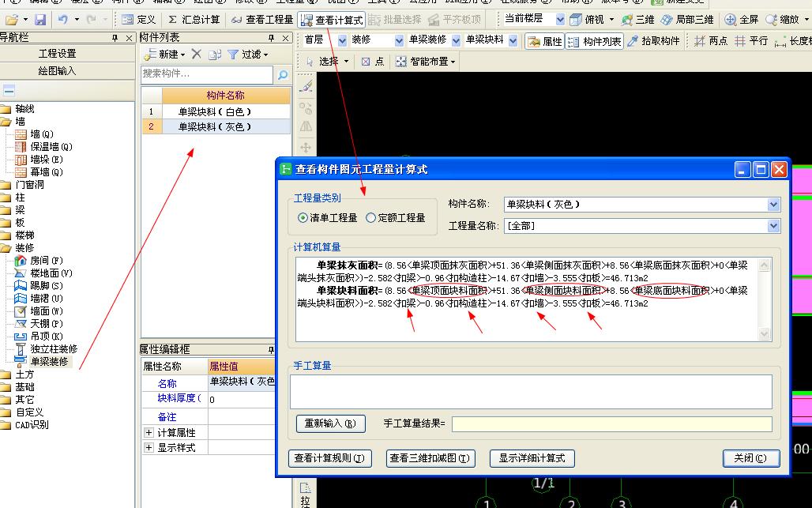Run 汇总计算 from the toolbar
Viewport: 812px width, 508px height.
[194, 20]
